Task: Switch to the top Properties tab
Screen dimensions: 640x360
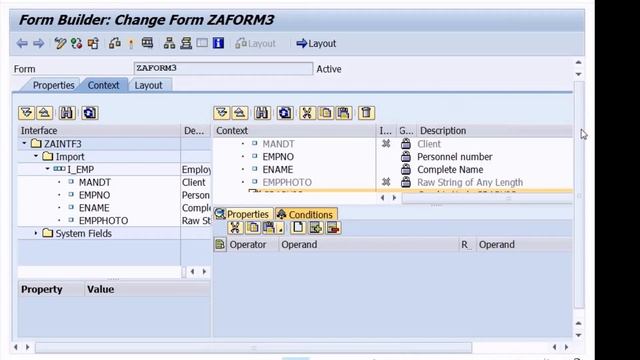Action: click(x=53, y=85)
